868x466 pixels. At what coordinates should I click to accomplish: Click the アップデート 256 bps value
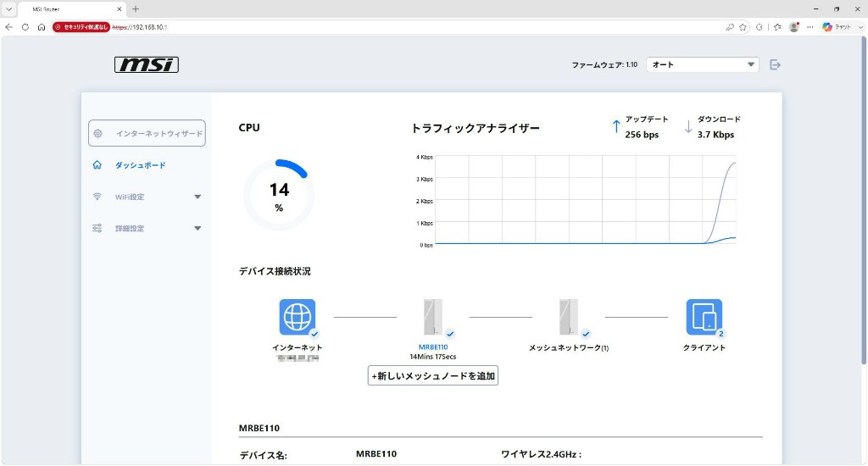pos(642,135)
